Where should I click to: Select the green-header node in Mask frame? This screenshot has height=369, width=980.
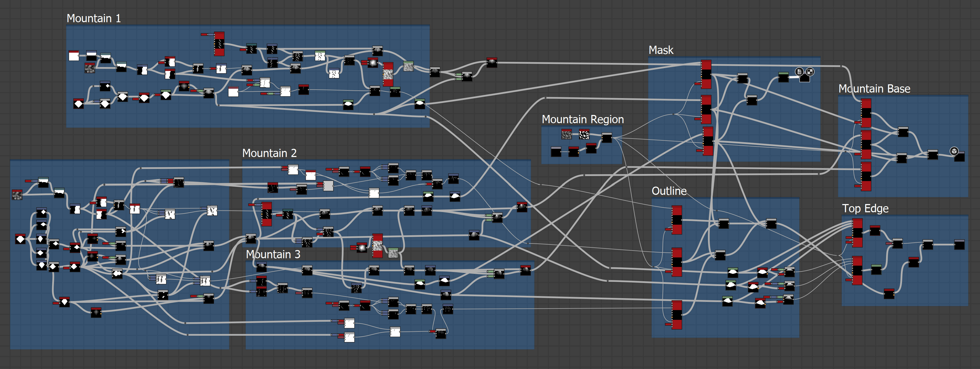click(783, 77)
